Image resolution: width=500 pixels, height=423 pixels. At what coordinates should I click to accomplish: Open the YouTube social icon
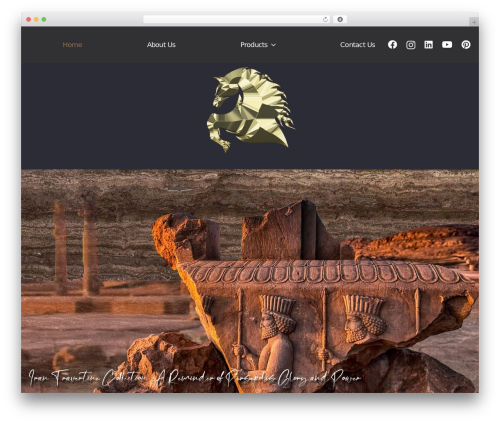tap(447, 45)
